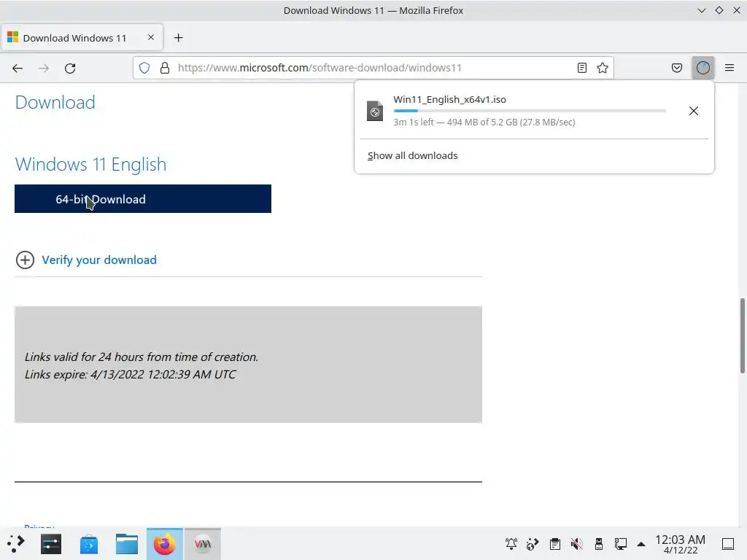Bookmark this page with the star
The height and width of the screenshot is (560, 747).
coord(602,68)
